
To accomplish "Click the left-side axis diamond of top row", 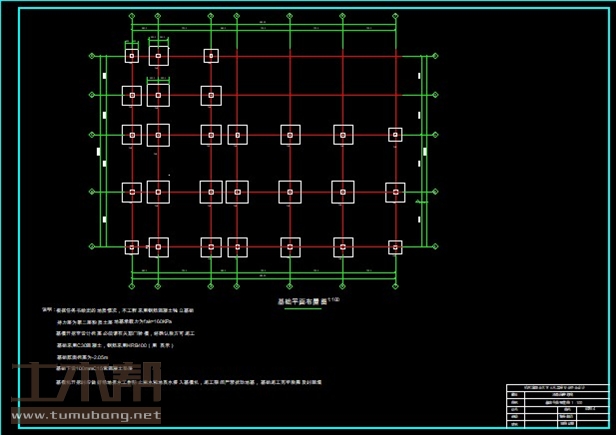I will pos(93,56).
